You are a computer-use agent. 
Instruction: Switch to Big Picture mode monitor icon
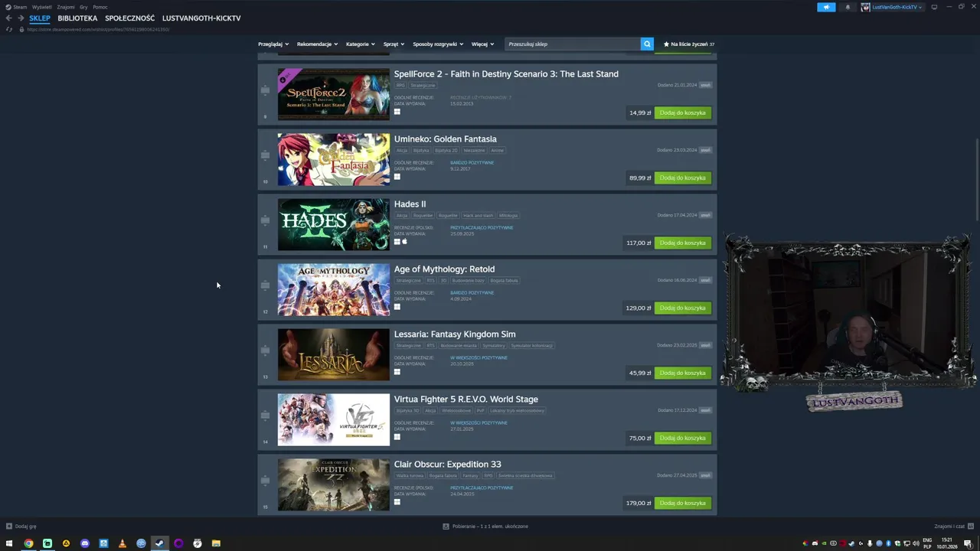click(x=934, y=7)
